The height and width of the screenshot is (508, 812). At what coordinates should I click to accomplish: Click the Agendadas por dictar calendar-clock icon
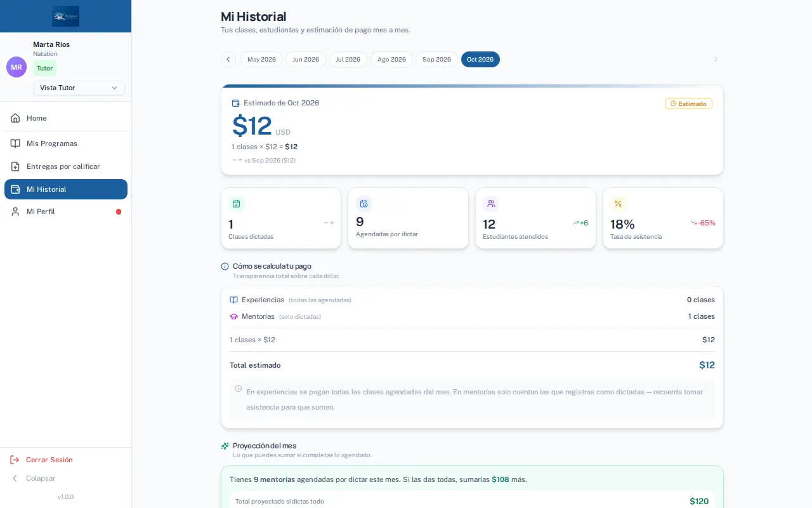click(x=364, y=204)
